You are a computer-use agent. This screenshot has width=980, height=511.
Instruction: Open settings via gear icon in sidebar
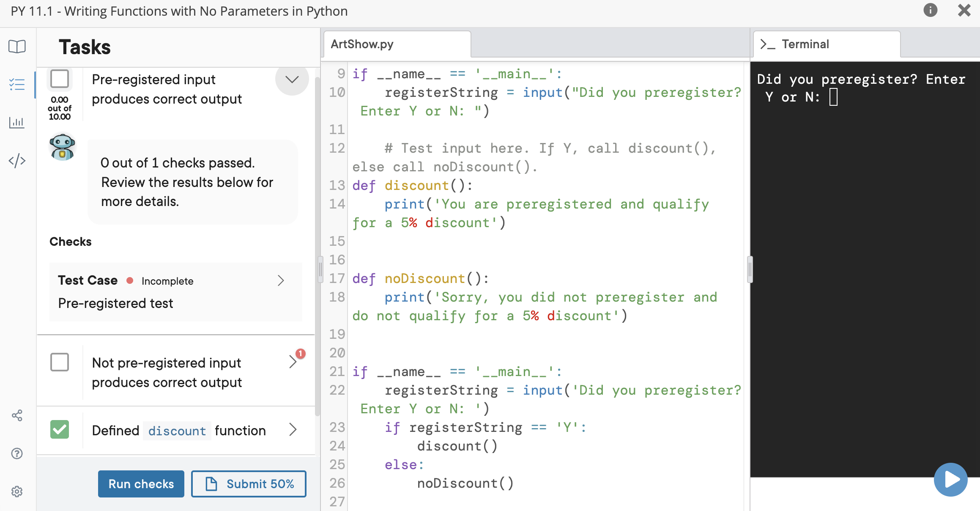pyautogui.click(x=17, y=492)
